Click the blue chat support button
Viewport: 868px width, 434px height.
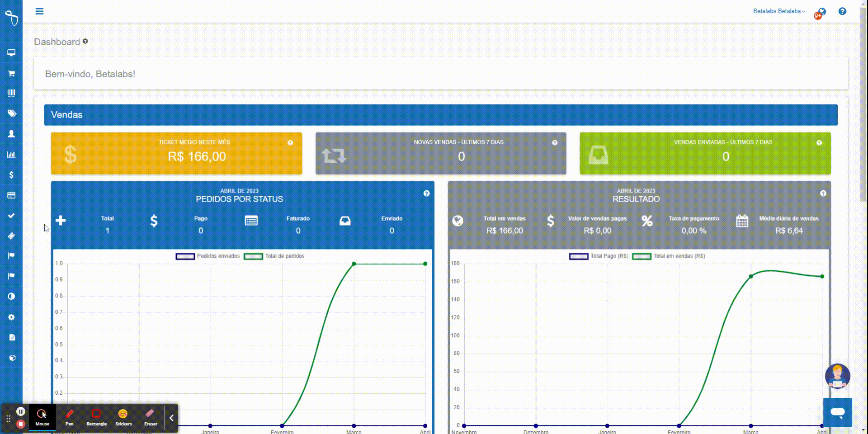837,412
